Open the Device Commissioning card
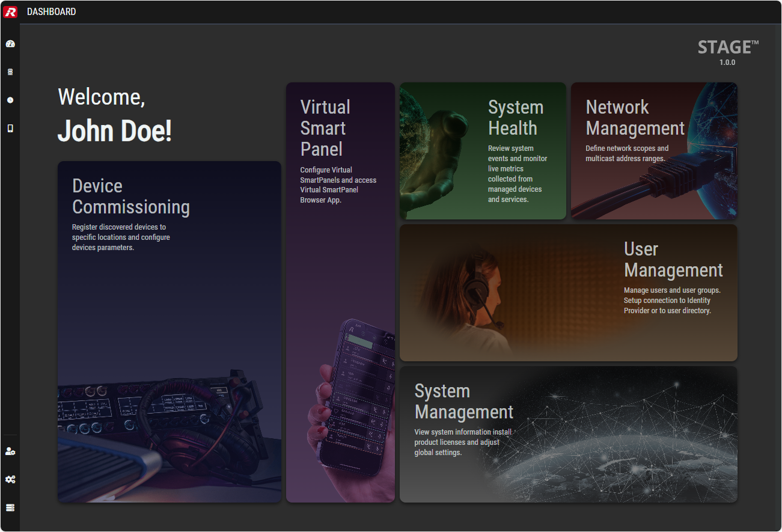This screenshot has width=782, height=532. coord(170,332)
